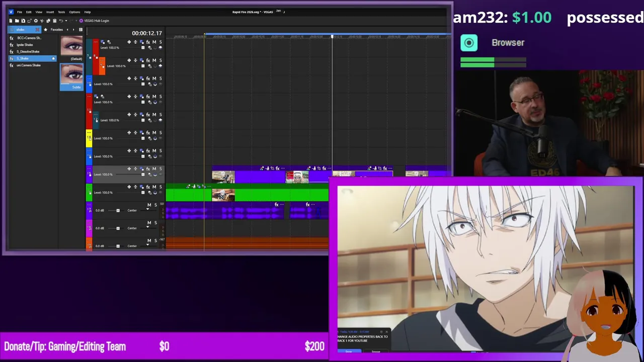
Task: Click the Save project disk icon
Action: pos(23,21)
